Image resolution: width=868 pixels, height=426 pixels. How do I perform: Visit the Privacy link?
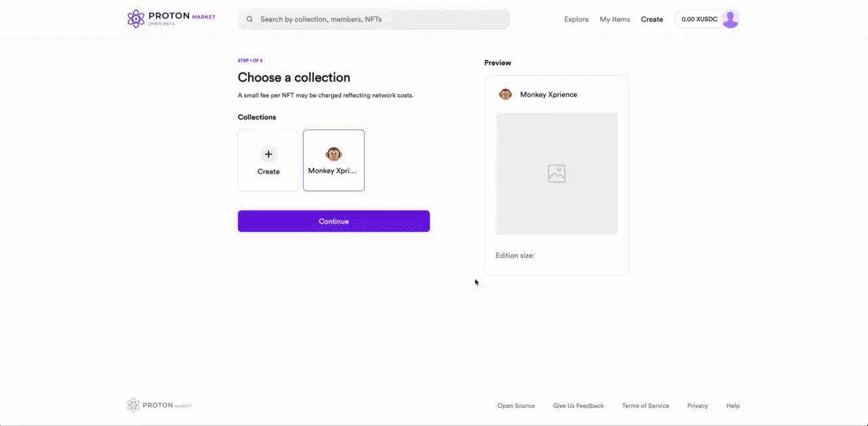697,406
